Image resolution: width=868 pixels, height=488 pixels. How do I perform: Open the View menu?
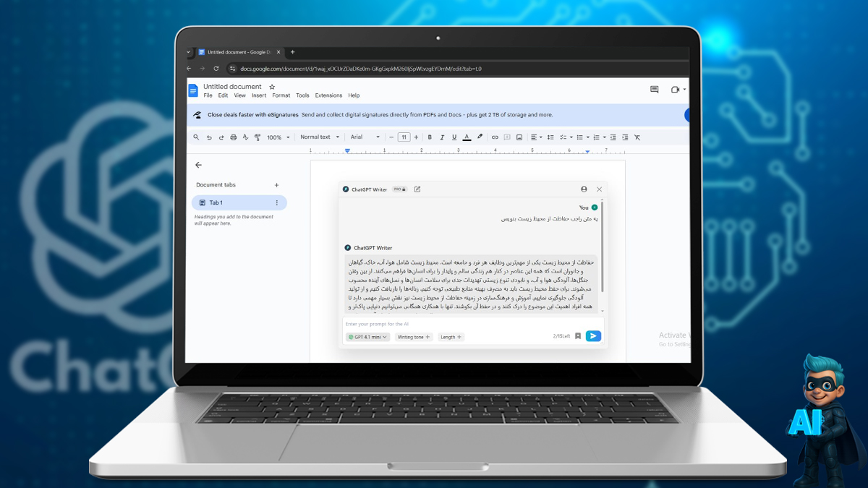239,95
